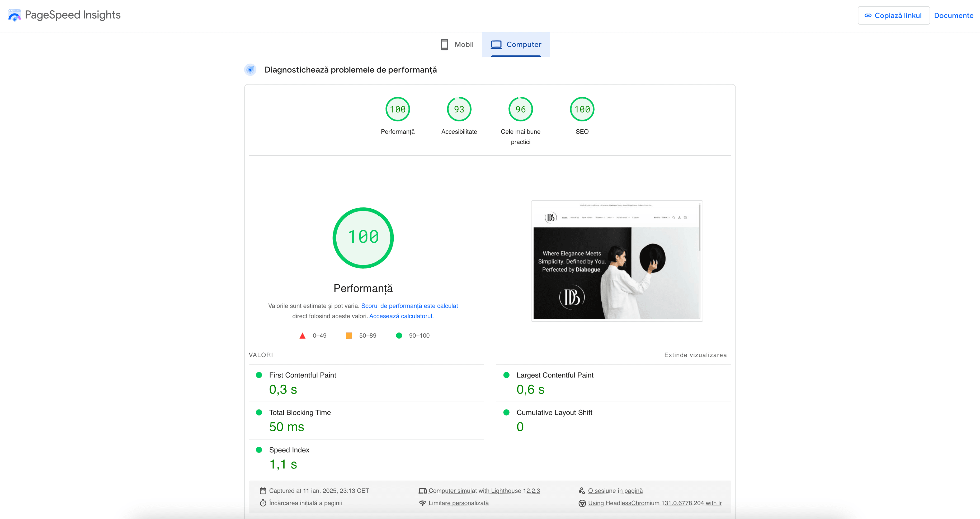Click the devices icon beside Computer simulat
The width and height of the screenshot is (980, 519).
click(422, 491)
